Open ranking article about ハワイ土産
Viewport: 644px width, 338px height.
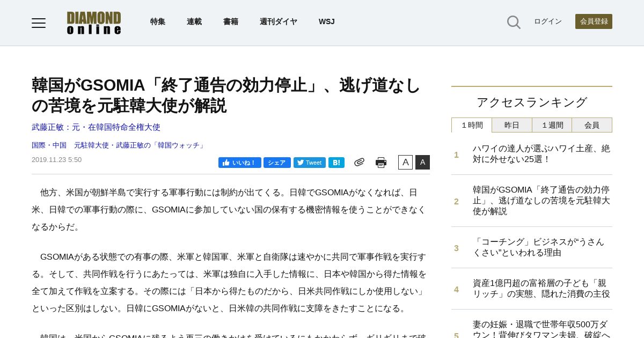click(x=541, y=154)
